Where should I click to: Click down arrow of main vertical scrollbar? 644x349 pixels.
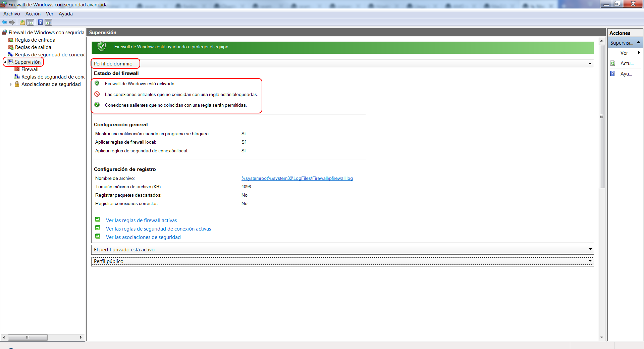[x=602, y=337]
